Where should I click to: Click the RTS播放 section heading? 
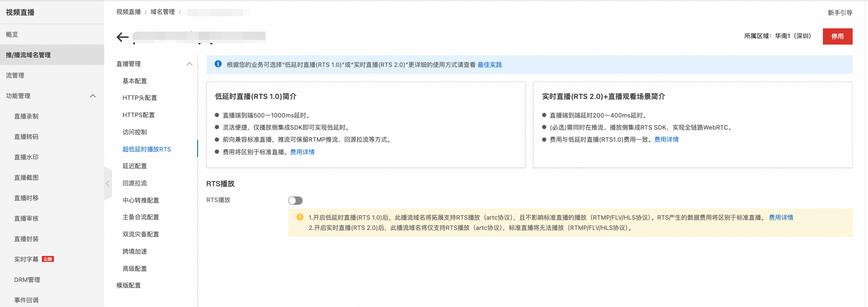(220, 183)
